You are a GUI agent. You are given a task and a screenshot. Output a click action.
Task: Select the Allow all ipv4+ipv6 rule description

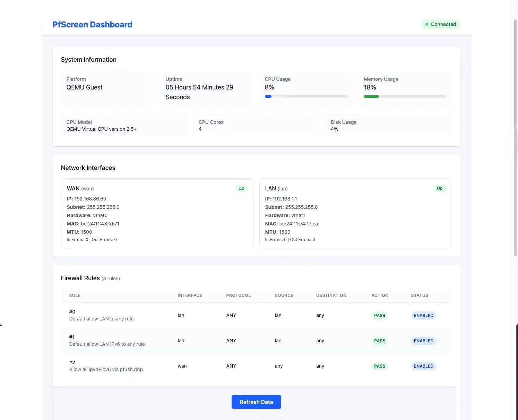point(106,369)
